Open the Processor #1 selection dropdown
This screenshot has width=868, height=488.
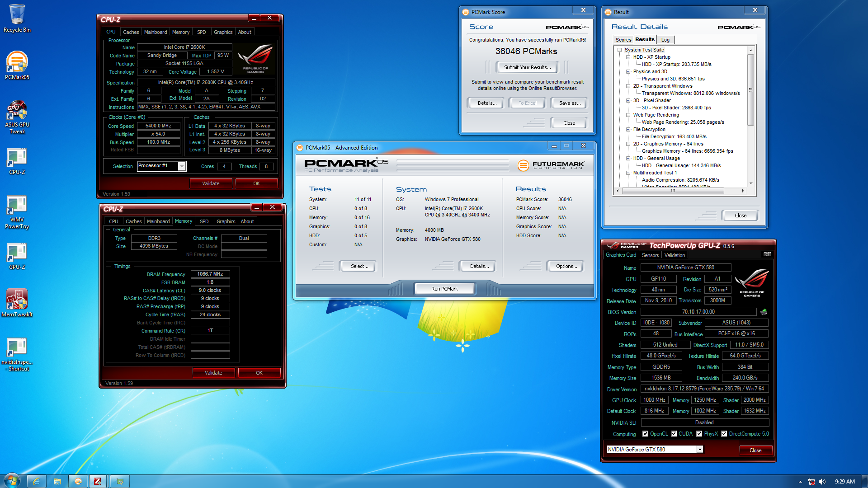pyautogui.click(x=181, y=166)
